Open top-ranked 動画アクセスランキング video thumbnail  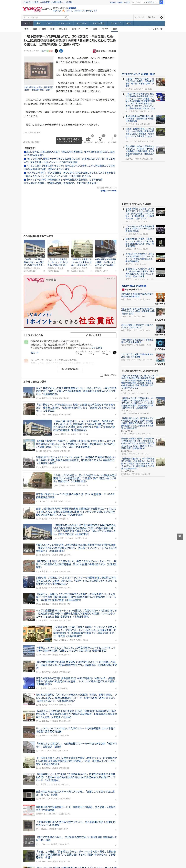160,212
